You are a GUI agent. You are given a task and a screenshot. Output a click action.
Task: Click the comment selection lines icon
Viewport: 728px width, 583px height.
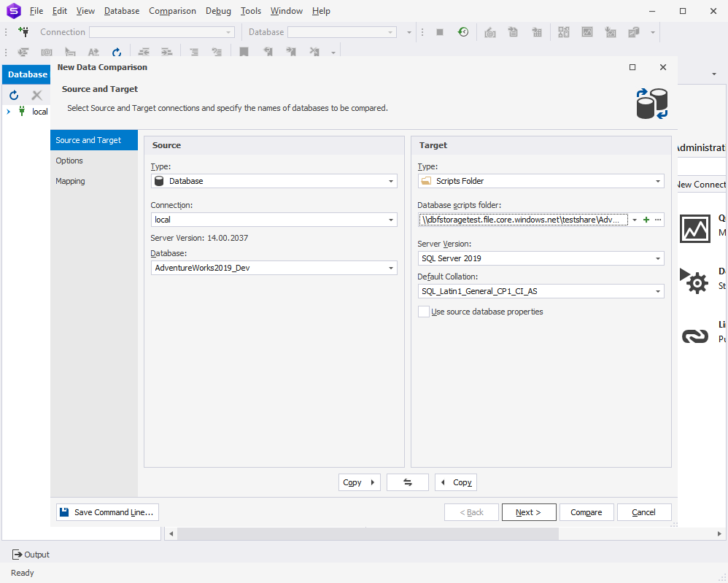click(x=194, y=52)
